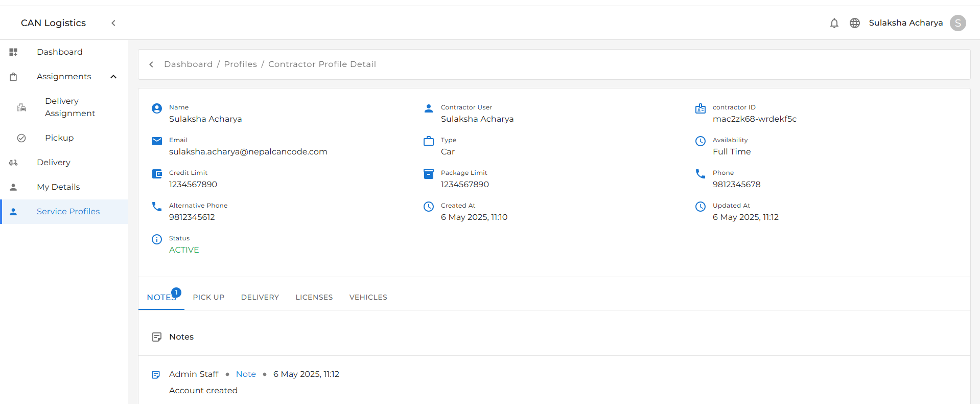
Task: Click the Updated At value 6 May 2025, 11:12
Action: coord(745,217)
